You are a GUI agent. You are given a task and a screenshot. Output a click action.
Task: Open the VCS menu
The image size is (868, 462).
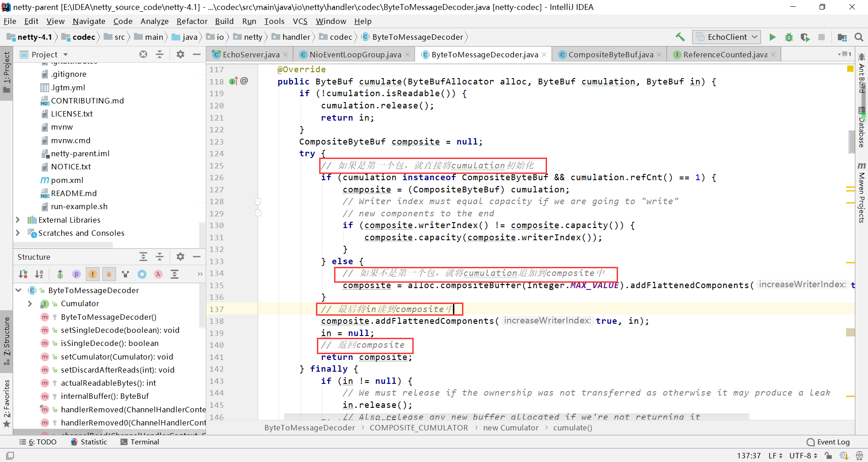300,21
